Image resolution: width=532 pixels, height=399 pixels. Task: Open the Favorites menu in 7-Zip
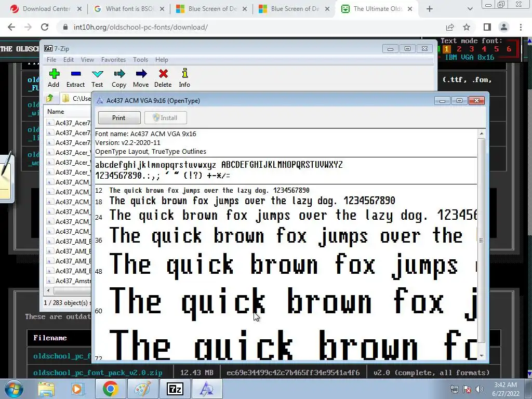[113, 60]
